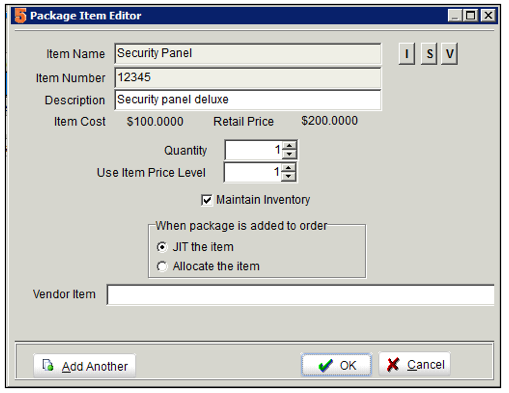
Task: Click the Item Name field showing Security Panel
Action: pyautogui.click(x=248, y=53)
